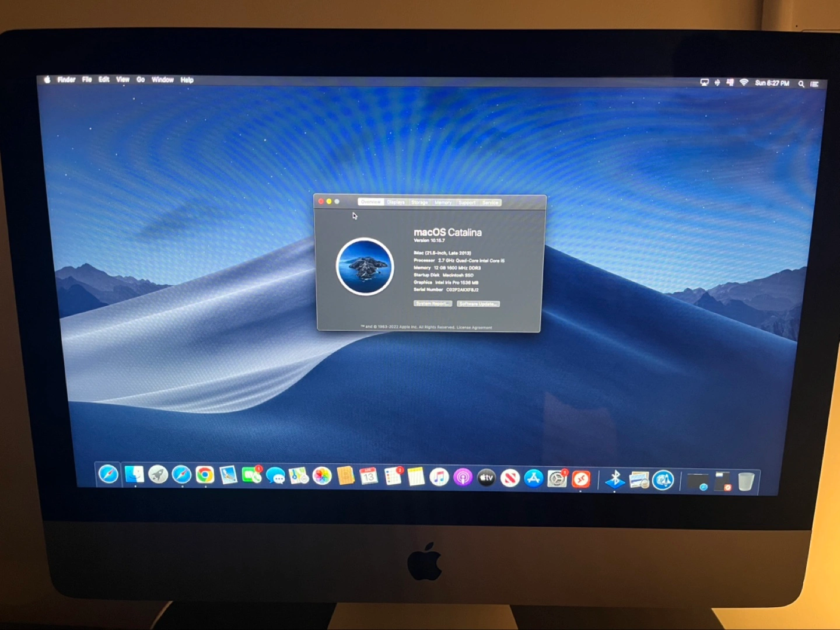Click the Launchpad rocket icon
This screenshot has height=630, width=840.
click(158, 475)
